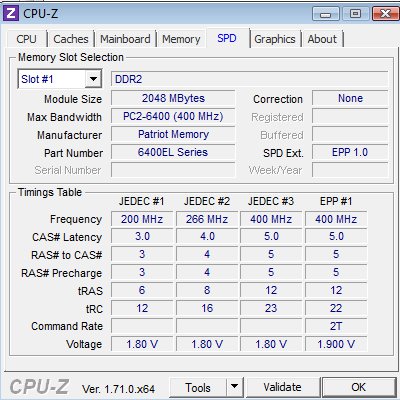This screenshot has height=400, width=400.
Task: Select the 266 MHz frequency cell
Action: pos(207,219)
